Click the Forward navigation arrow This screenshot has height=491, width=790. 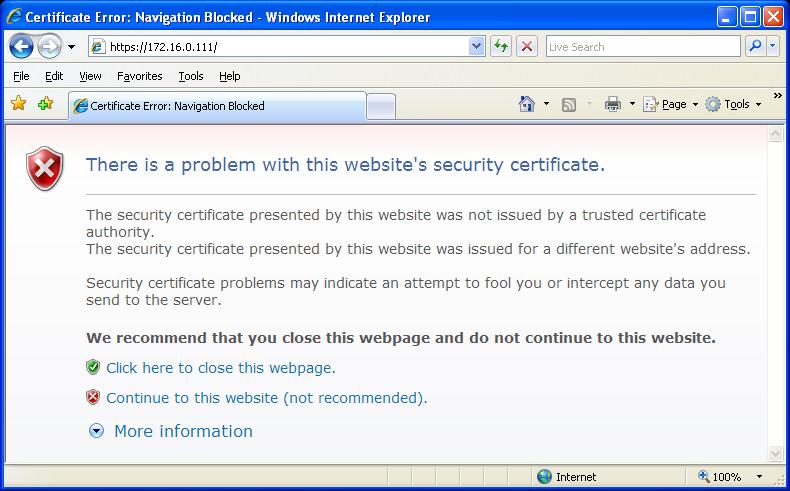point(49,47)
